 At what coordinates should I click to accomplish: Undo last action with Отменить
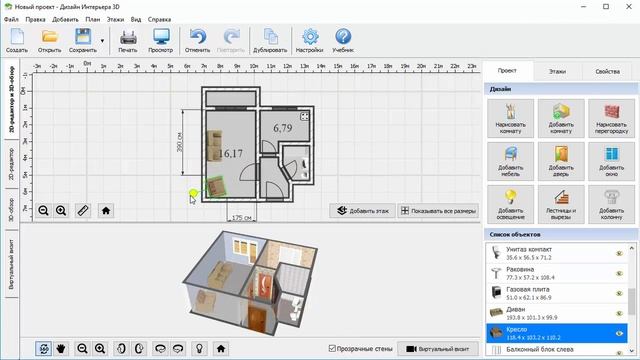(198, 40)
